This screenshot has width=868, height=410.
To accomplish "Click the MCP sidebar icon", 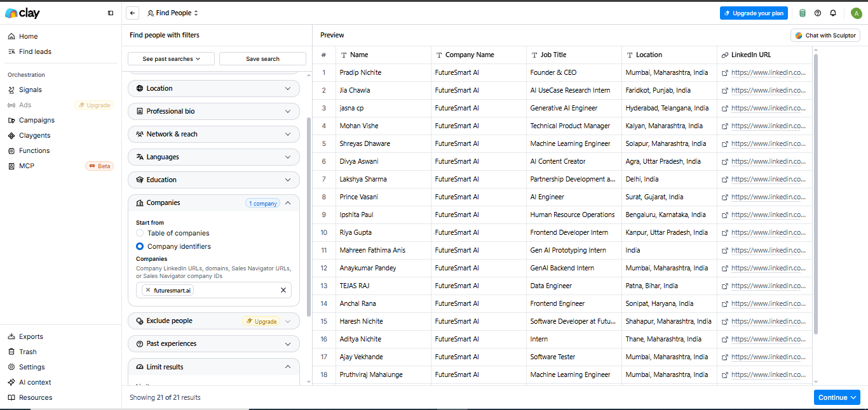I will pos(12,166).
